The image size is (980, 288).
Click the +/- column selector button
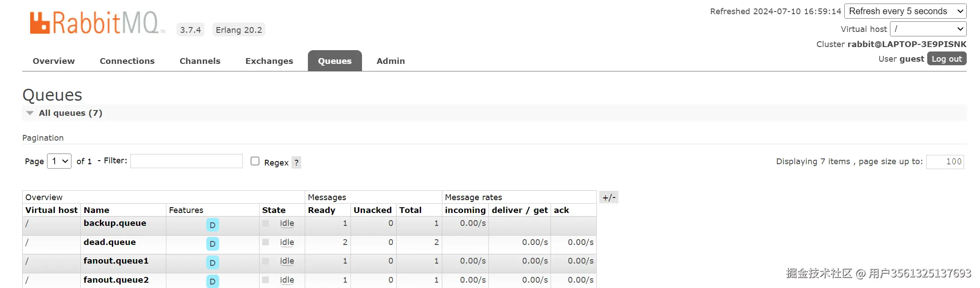tap(609, 197)
